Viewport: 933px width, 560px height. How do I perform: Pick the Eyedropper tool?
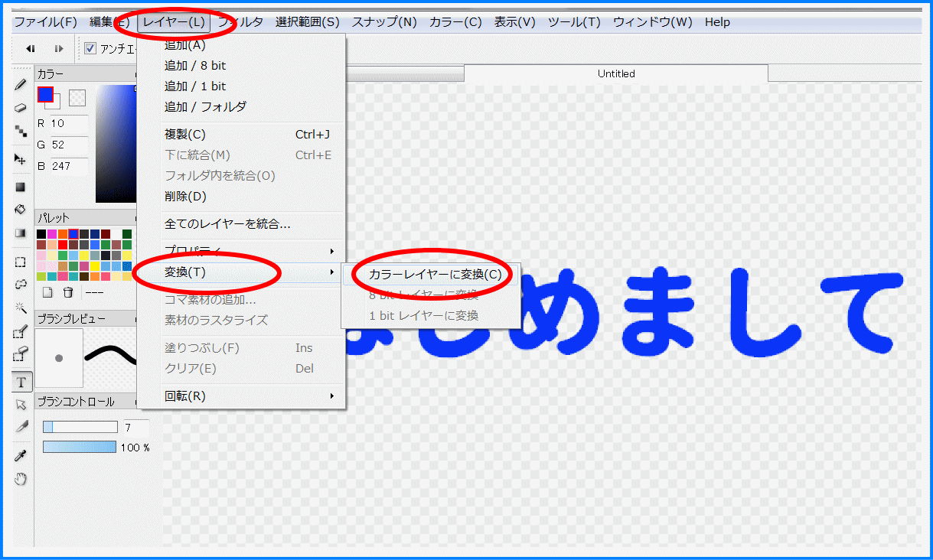pos(21,456)
